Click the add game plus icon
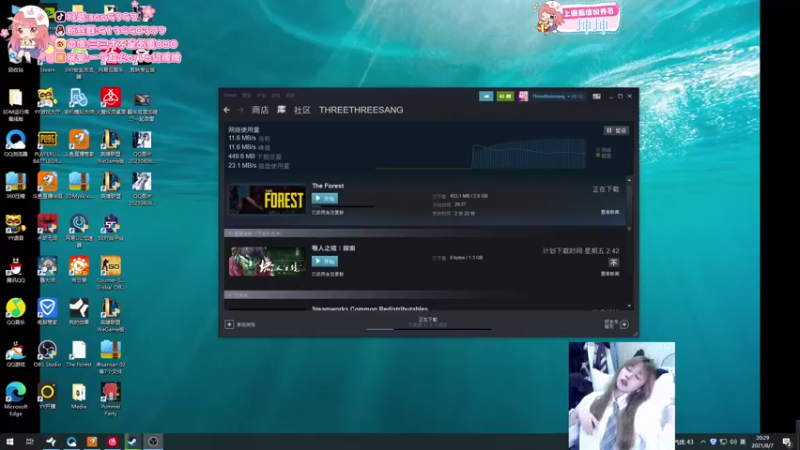The width and height of the screenshot is (800, 450). pos(229,324)
